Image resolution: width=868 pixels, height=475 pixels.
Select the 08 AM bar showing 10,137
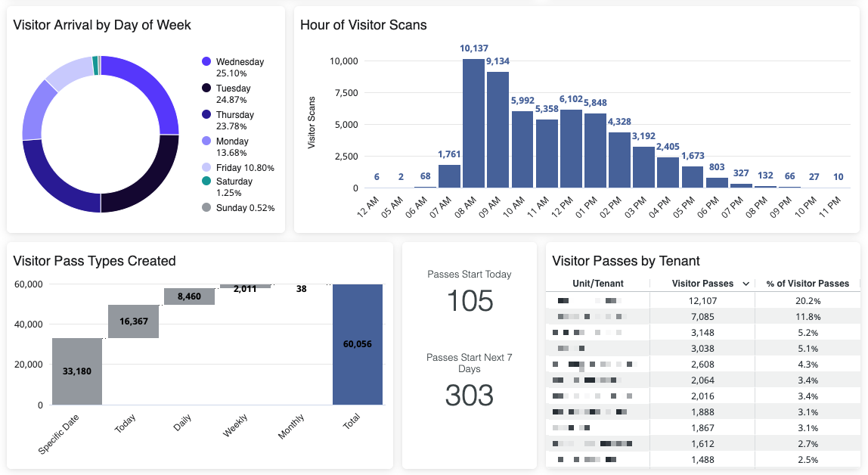point(473,123)
